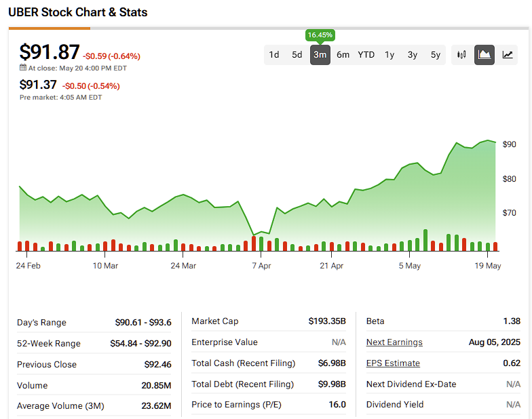532x419 pixels.
Task: Click the Dividend Yield label
Action: (395, 404)
